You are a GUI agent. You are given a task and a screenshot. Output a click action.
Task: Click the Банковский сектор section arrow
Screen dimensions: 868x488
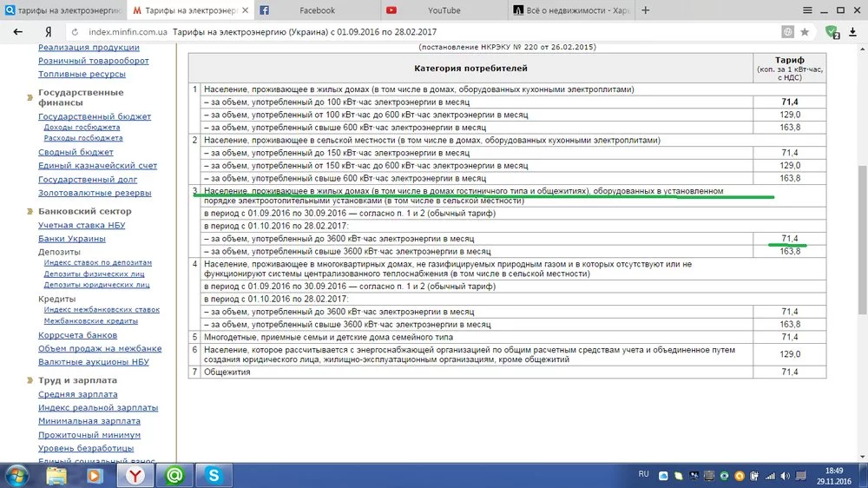(x=30, y=211)
